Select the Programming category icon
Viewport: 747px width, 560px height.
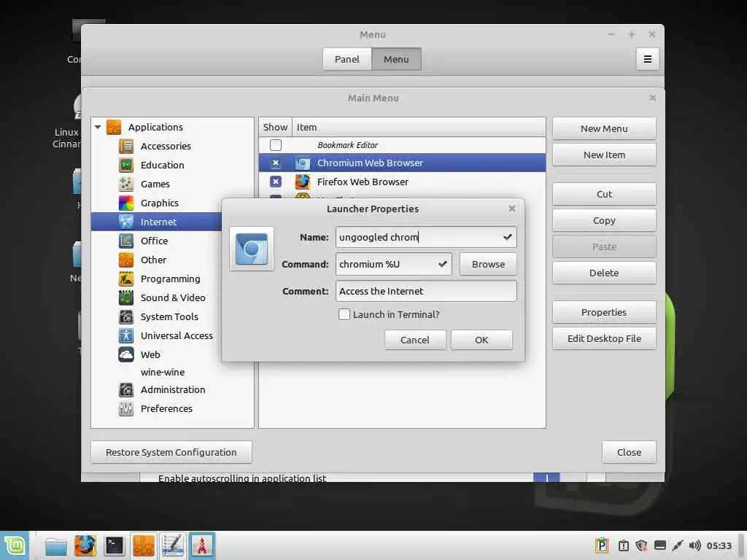click(126, 279)
